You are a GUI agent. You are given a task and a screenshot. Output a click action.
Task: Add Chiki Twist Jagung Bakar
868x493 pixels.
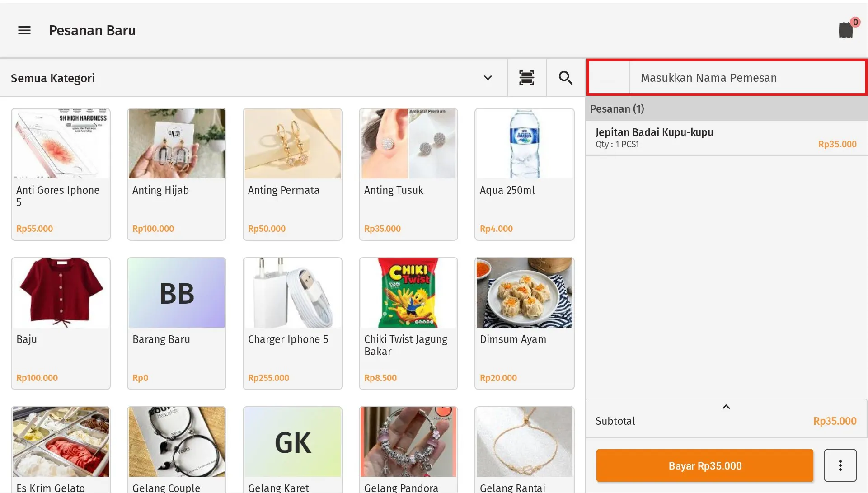click(408, 323)
